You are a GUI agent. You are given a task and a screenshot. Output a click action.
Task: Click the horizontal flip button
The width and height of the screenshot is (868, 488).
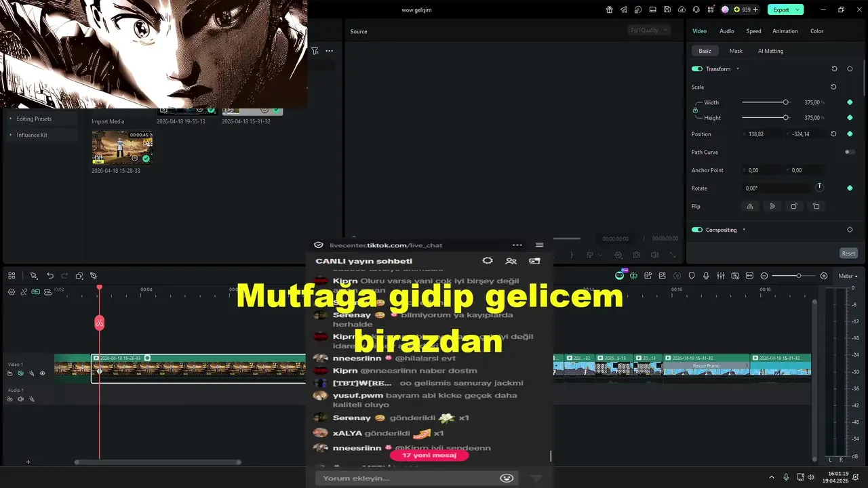pyautogui.click(x=750, y=206)
